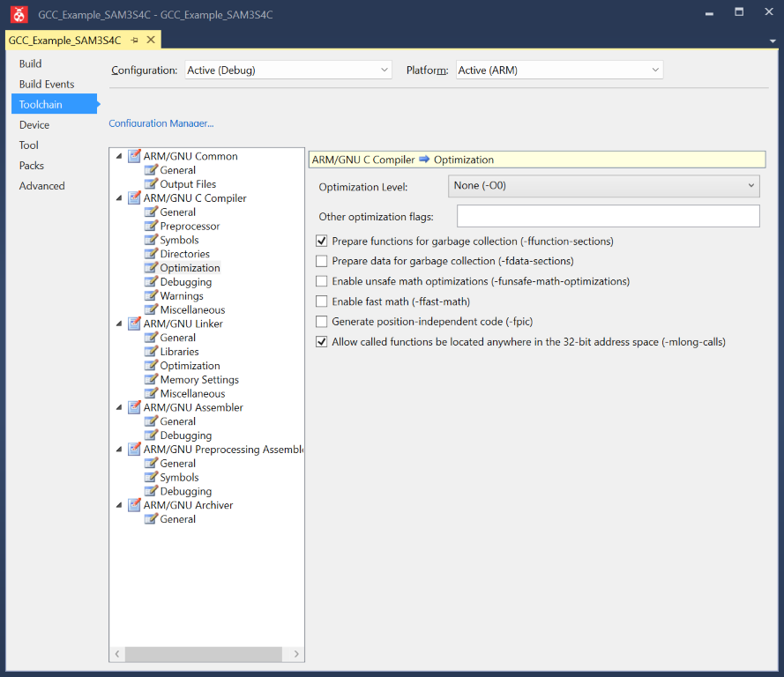Close the GCC_Example_SAM3S4C document tab
The width and height of the screenshot is (784, 677).
pos(151,41)
